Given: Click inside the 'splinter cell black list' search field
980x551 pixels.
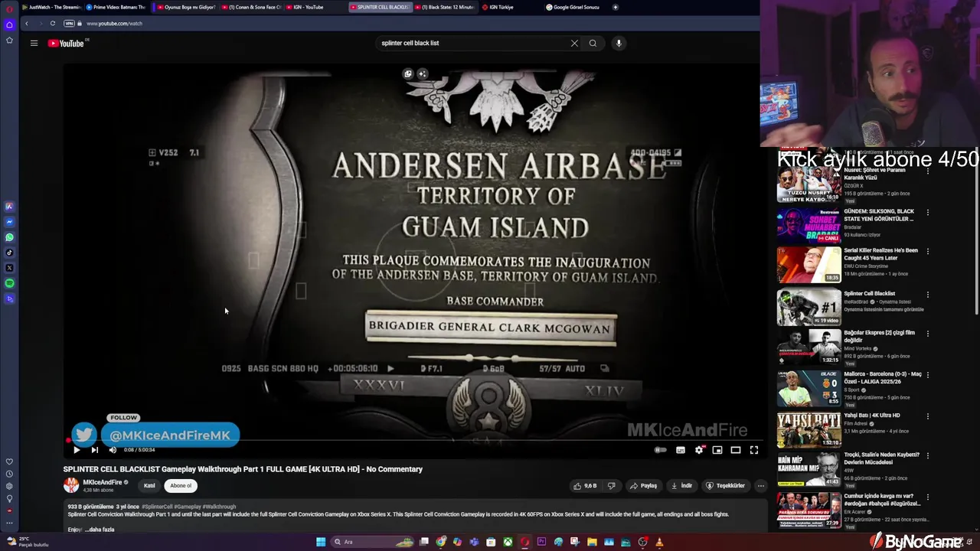Looking at the screenshot, I should pyautogui.click(x=472, y=43).
